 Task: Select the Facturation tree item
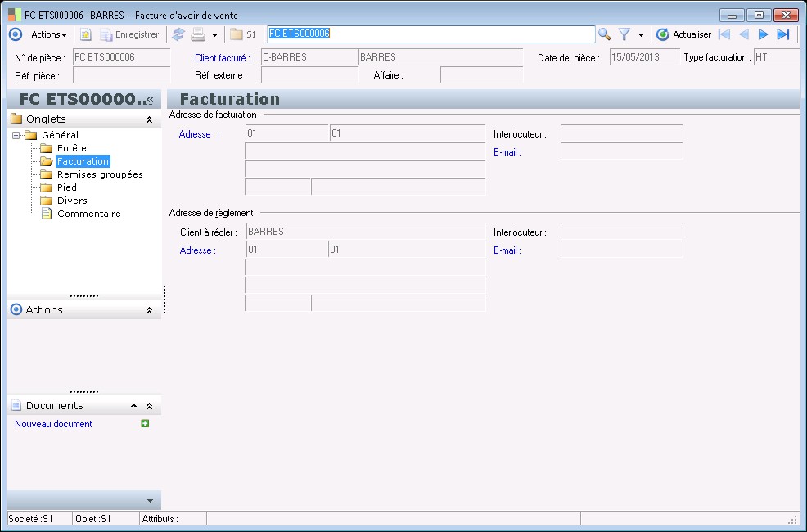(x=83, y=161)
